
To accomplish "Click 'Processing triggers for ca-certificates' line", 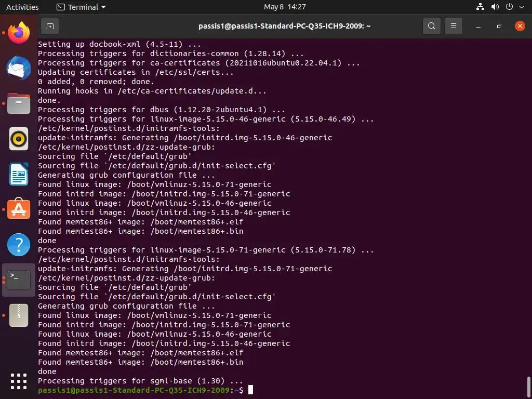I will pos(198,63).
